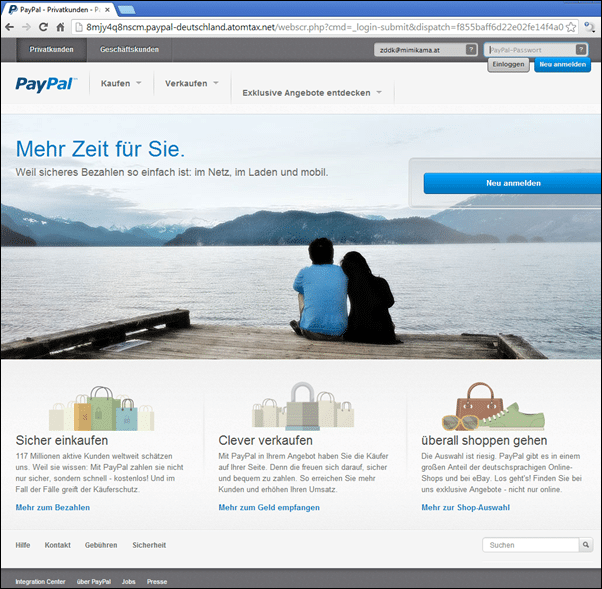This screenshot has width=602, height=589.
Task: Open the Mehr zum Geld empfangen link
Action: 269,507
